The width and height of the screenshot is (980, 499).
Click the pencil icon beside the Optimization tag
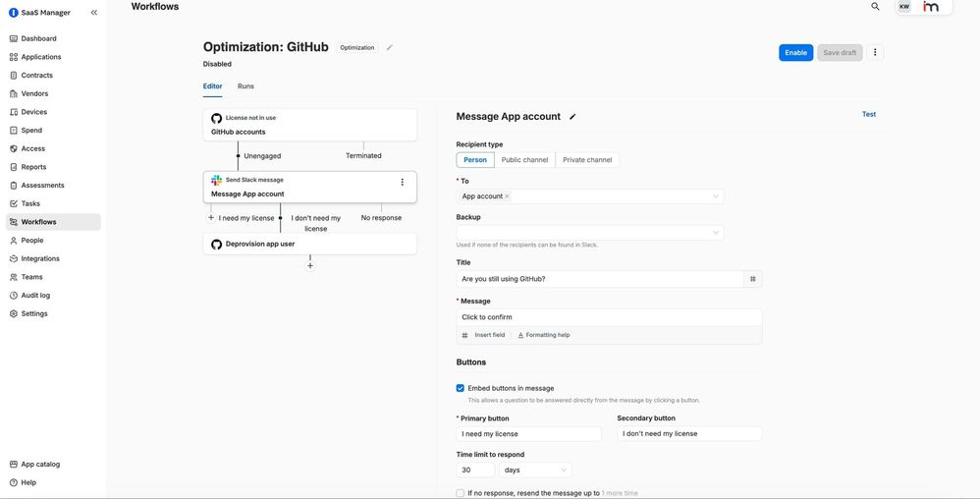[x=390, y=47]
